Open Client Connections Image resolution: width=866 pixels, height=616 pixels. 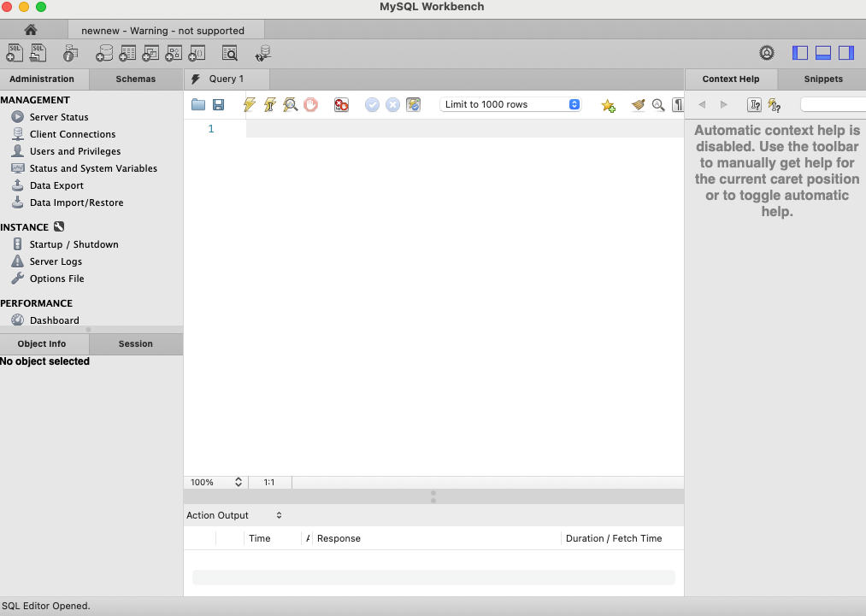(73, 134)
